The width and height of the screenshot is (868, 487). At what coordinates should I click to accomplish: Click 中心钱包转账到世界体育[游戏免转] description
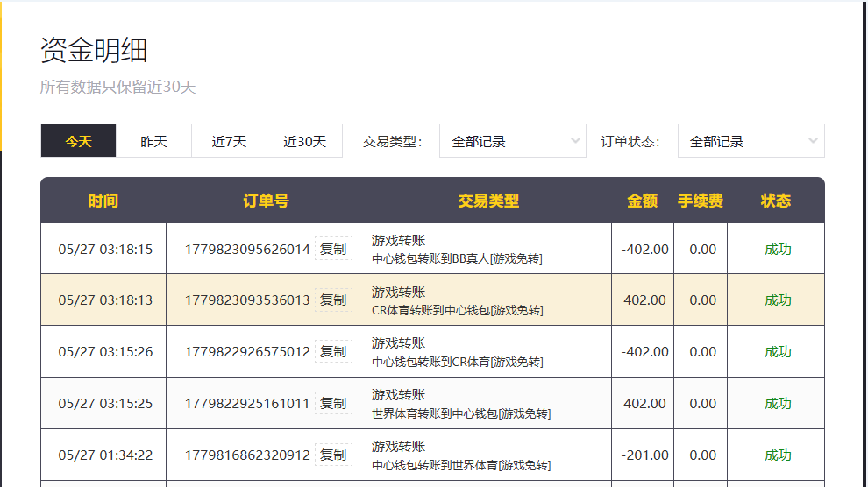pyautogui.click(x=461, y=465)
